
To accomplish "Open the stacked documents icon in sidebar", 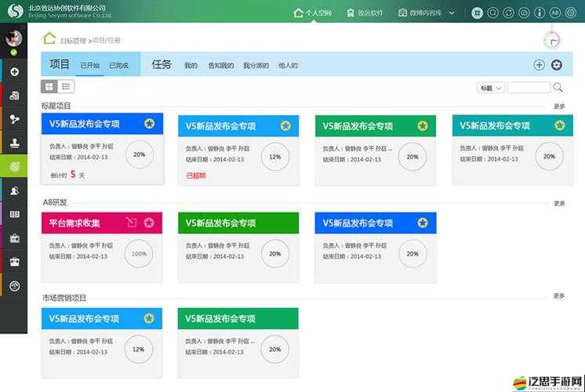I will click(x=15, y=96).
